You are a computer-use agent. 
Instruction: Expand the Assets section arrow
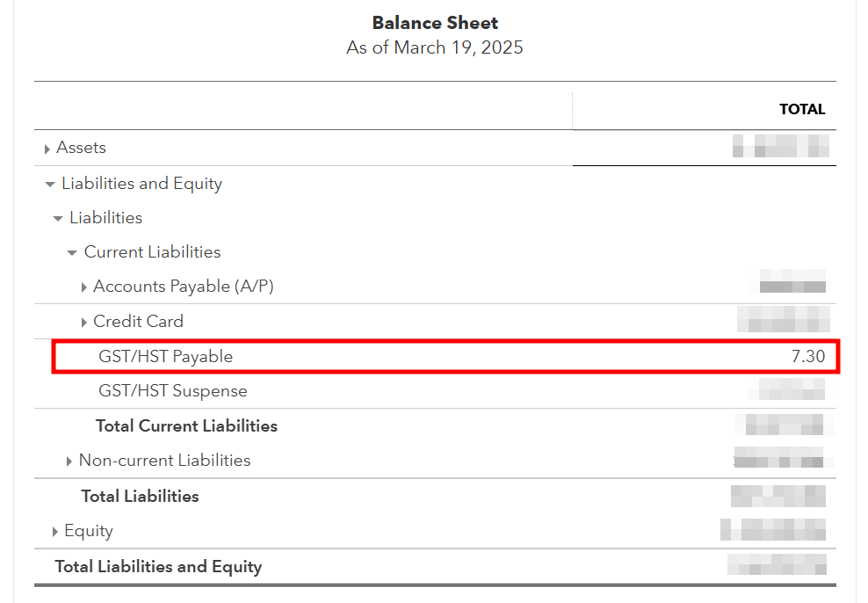[47, 149]
